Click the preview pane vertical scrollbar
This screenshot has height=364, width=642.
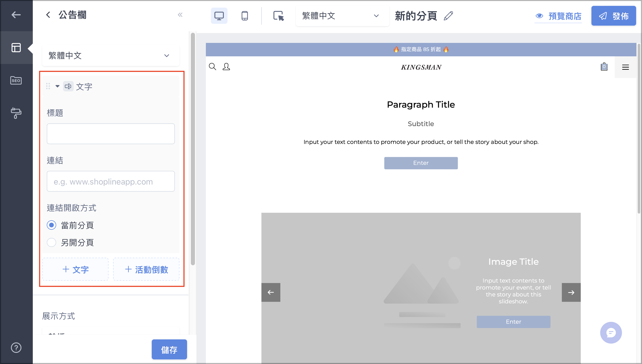pyautogui.click(x=639, y=128)
